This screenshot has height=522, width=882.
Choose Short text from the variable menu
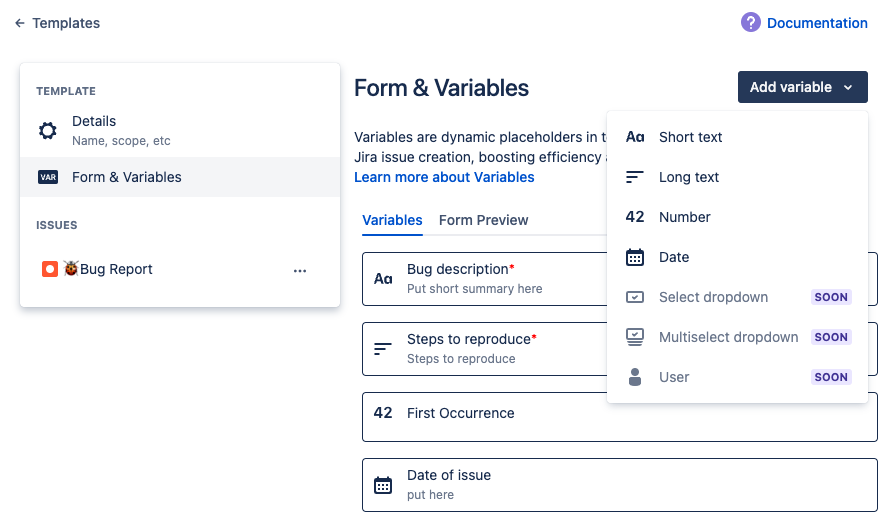coord(690,137)
